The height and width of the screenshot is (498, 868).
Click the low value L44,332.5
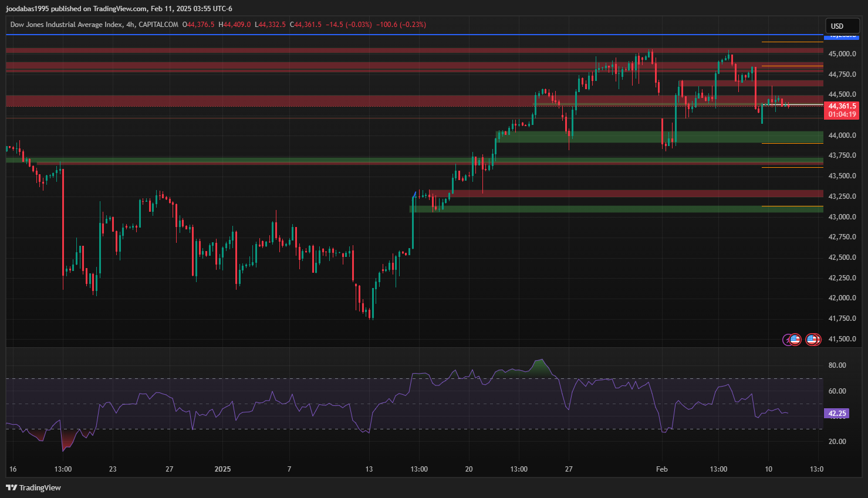click(270, 25)
